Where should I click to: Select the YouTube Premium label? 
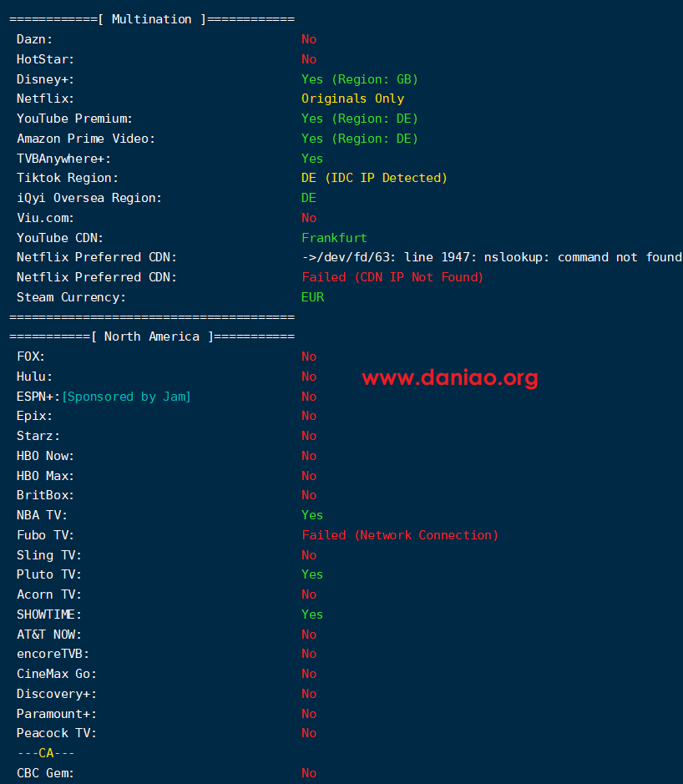pos(74,119)
